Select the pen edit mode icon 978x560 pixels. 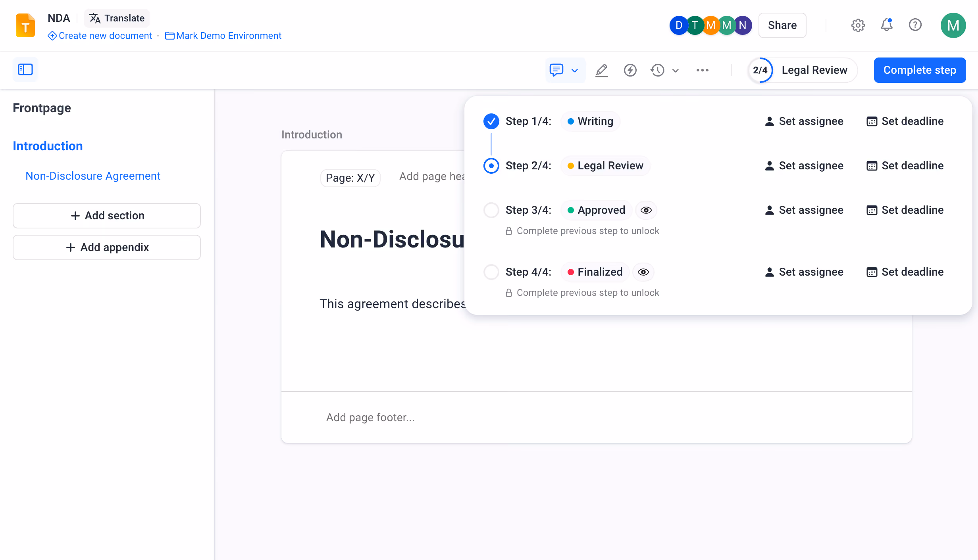[602, 70]
